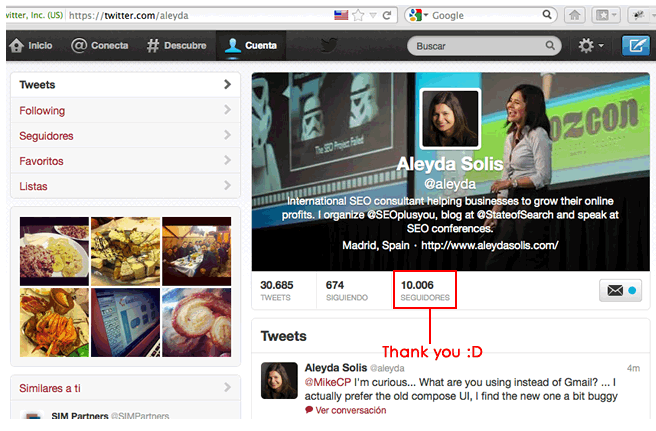656x431 pixels.
Task: Click Aleyda Solis name in tweet
Action: (x=336, y=368)
